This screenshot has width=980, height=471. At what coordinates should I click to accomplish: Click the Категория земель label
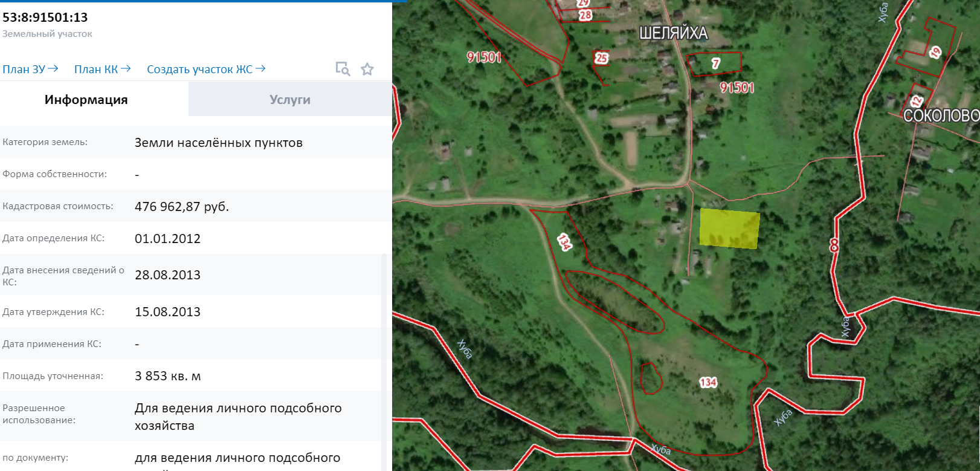point(45,142)
